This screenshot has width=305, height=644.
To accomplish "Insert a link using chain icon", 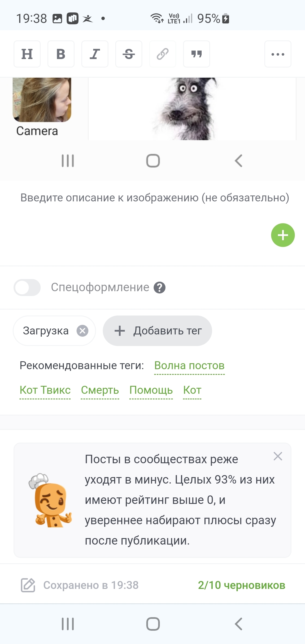I will (x=163, y=54).
